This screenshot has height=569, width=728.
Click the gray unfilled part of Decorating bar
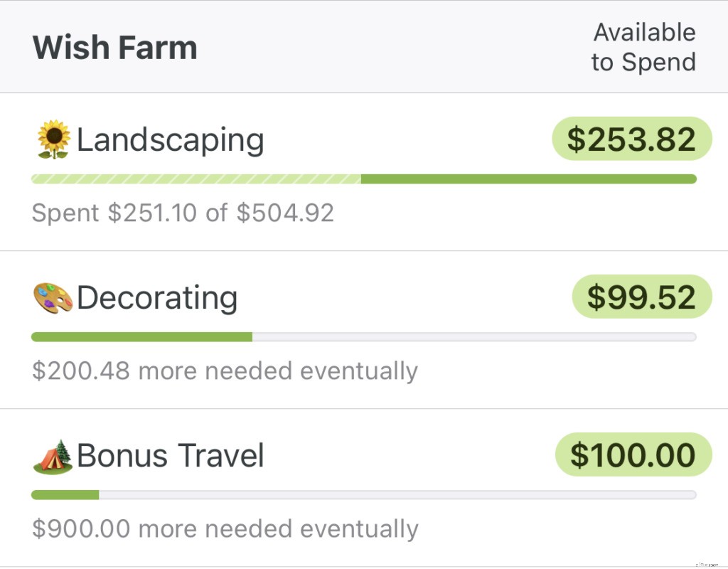pos(474,337)
